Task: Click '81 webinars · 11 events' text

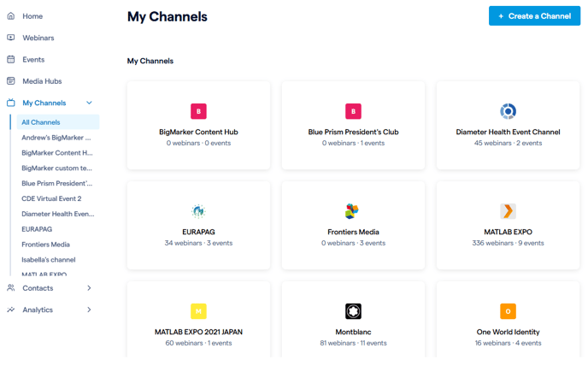Action: coord(353,343)
